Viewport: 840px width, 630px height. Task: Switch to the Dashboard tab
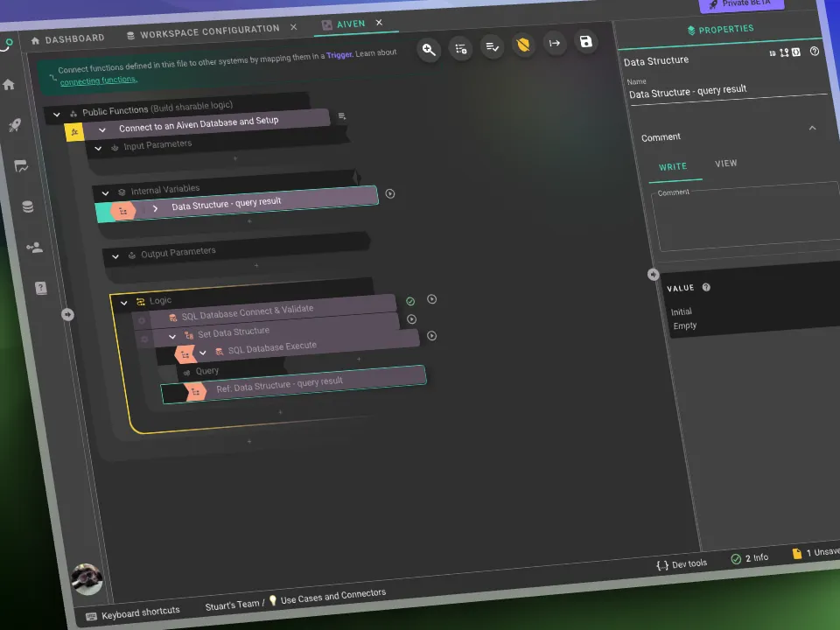click(73, 39)
